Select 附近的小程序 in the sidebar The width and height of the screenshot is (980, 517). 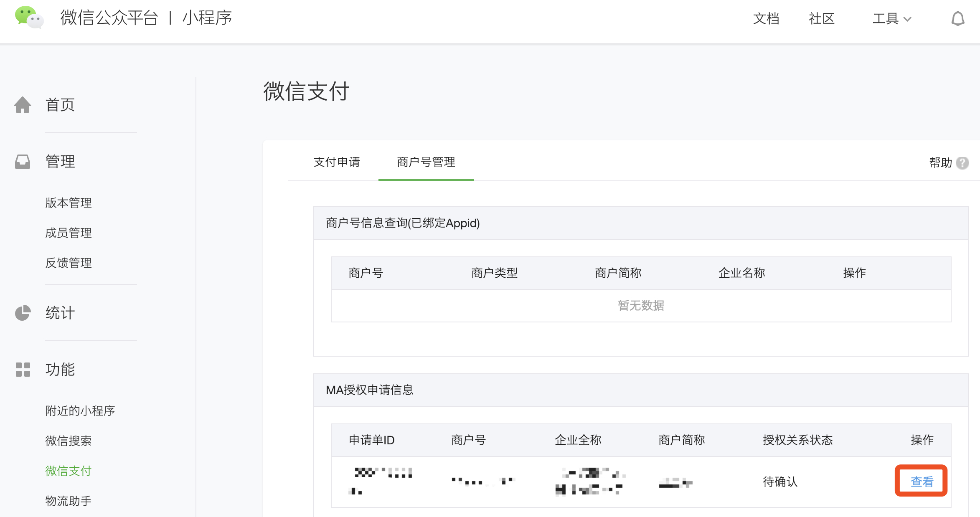pos(81,410)
